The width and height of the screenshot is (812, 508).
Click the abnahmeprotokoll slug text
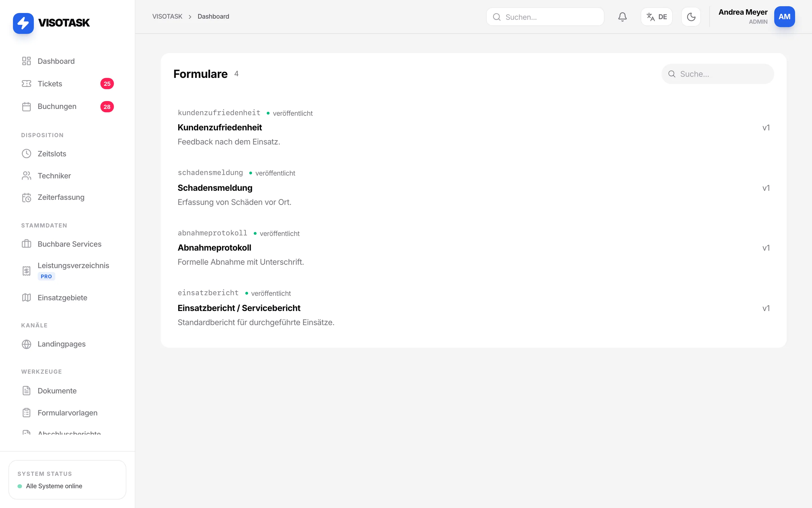[212, 233]
